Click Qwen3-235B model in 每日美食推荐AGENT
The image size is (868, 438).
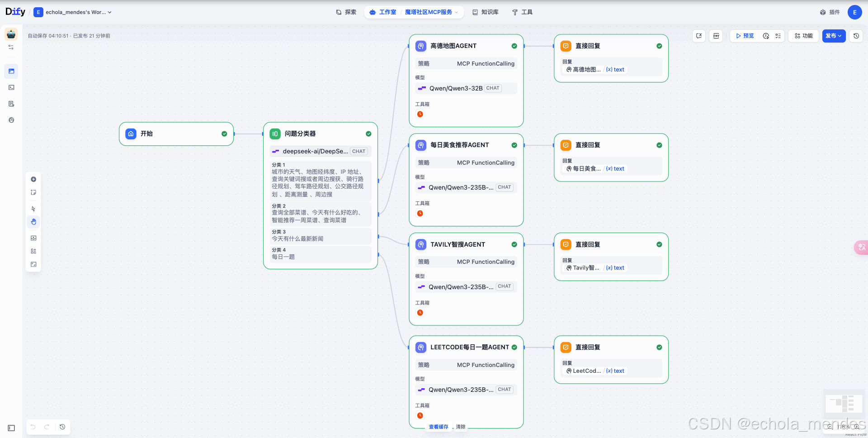coord(466,187)
